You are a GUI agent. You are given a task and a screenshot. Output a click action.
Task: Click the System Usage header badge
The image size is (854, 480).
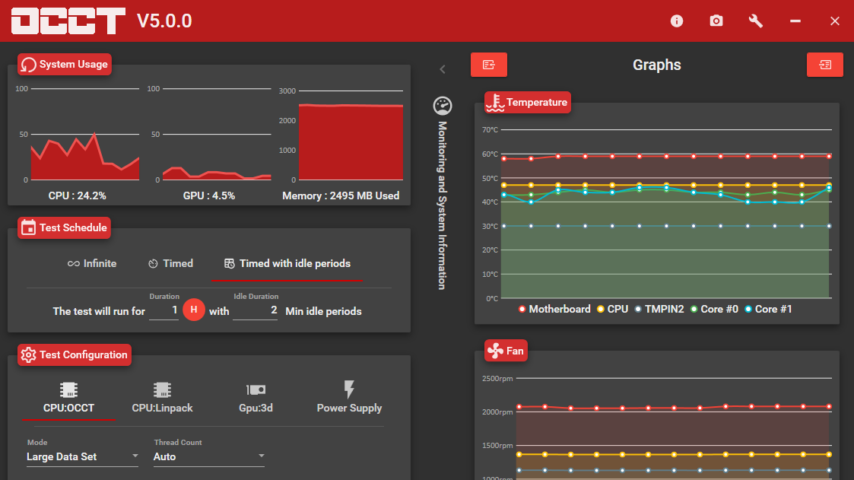tap(64, 64)
